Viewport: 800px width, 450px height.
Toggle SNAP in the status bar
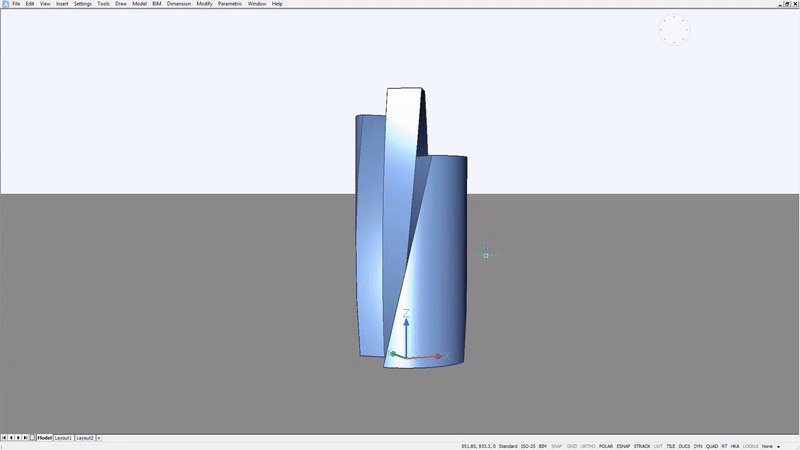coord(557,446)
